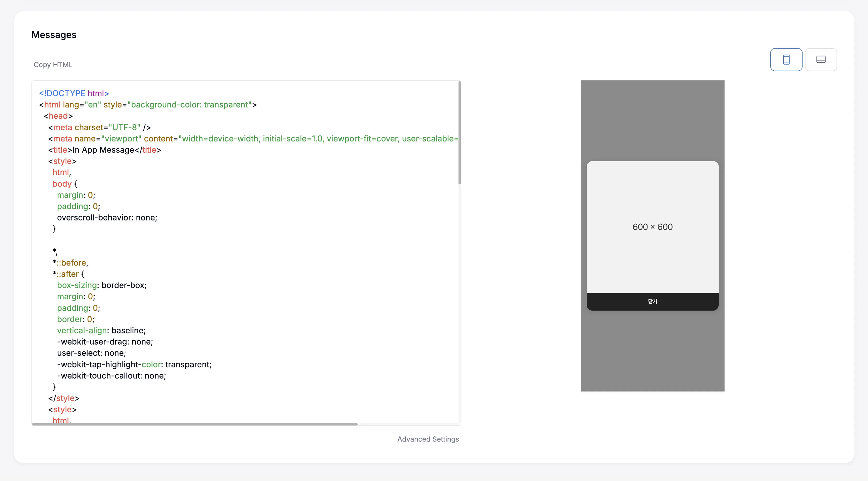Click the 닫기 close button in preview
The image size is (868, 481).
click(652, 301)
